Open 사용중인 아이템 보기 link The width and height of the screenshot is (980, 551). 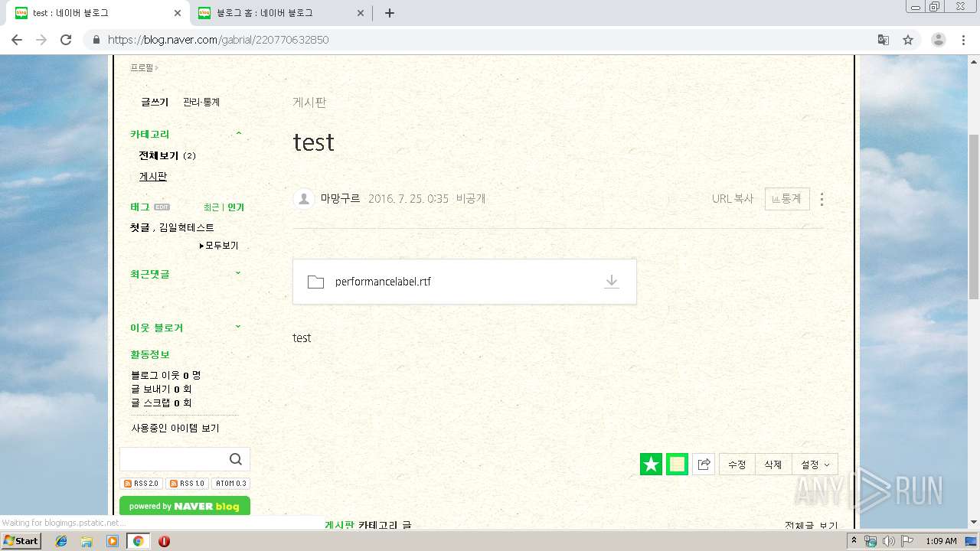(175, 428)
